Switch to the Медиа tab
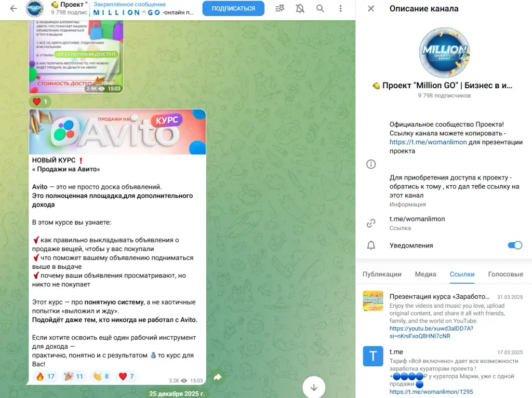The image size is (532, 398). coord(425,274)
